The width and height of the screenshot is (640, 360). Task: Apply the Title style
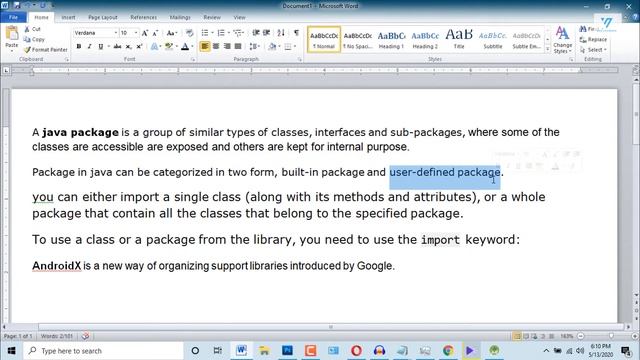[459, 40]
